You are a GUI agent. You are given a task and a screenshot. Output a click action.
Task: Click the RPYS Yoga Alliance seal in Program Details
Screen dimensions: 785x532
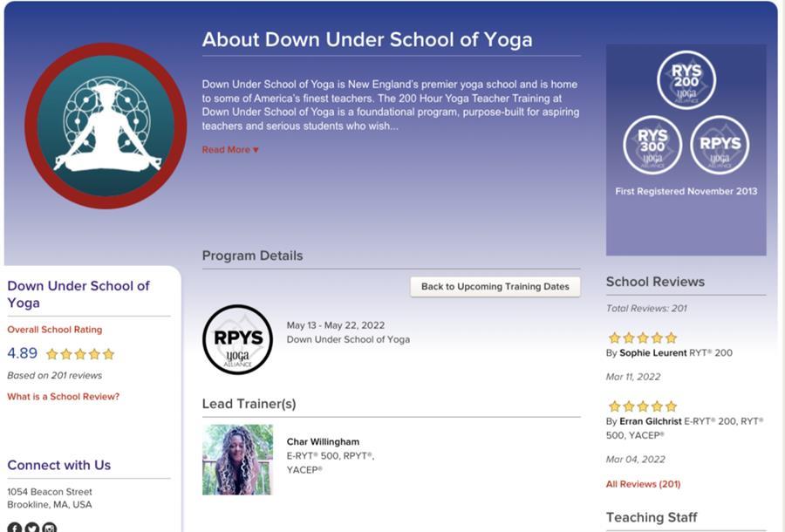(x=237, y=340)
